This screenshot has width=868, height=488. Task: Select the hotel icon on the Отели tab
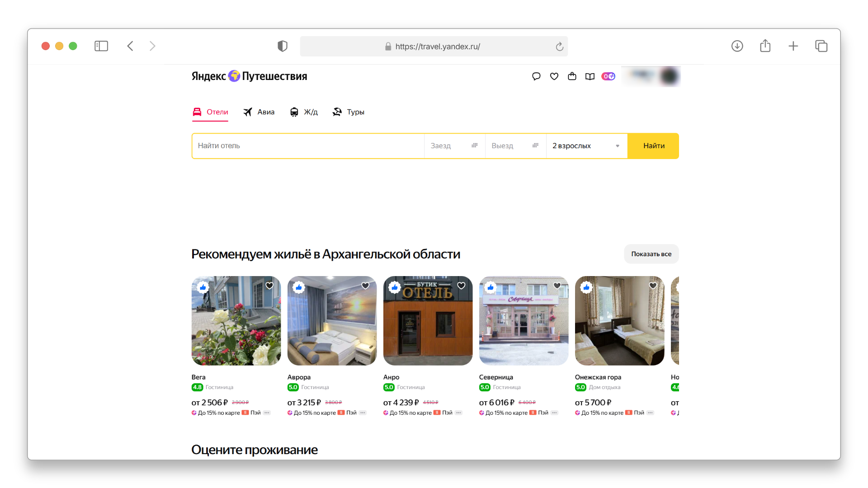click(x=197, y=112)
